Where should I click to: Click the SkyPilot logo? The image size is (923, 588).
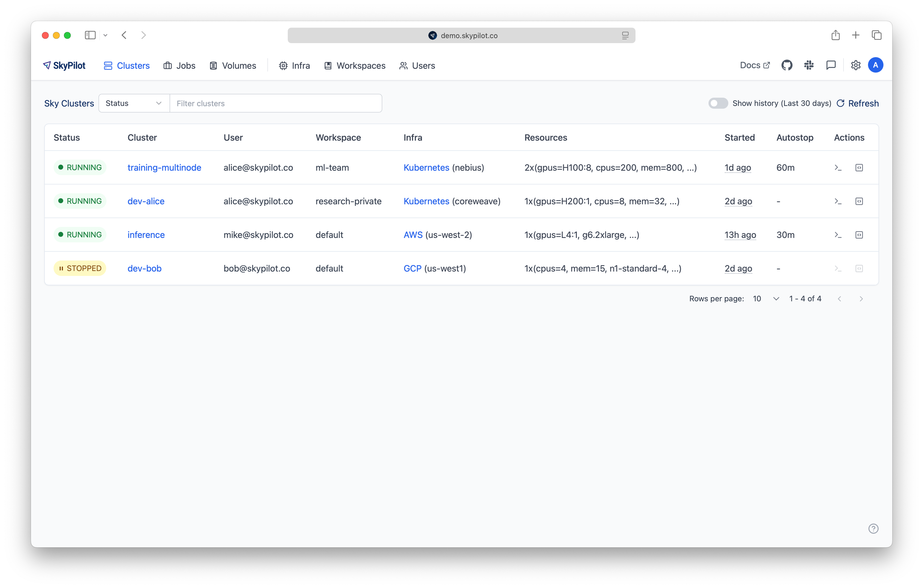point(64,66)
